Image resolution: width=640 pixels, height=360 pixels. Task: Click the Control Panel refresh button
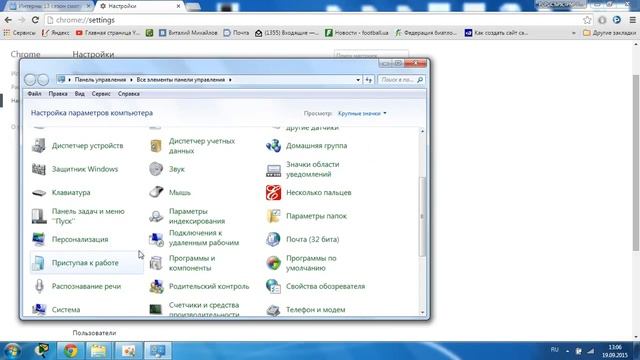pos(369,80)
